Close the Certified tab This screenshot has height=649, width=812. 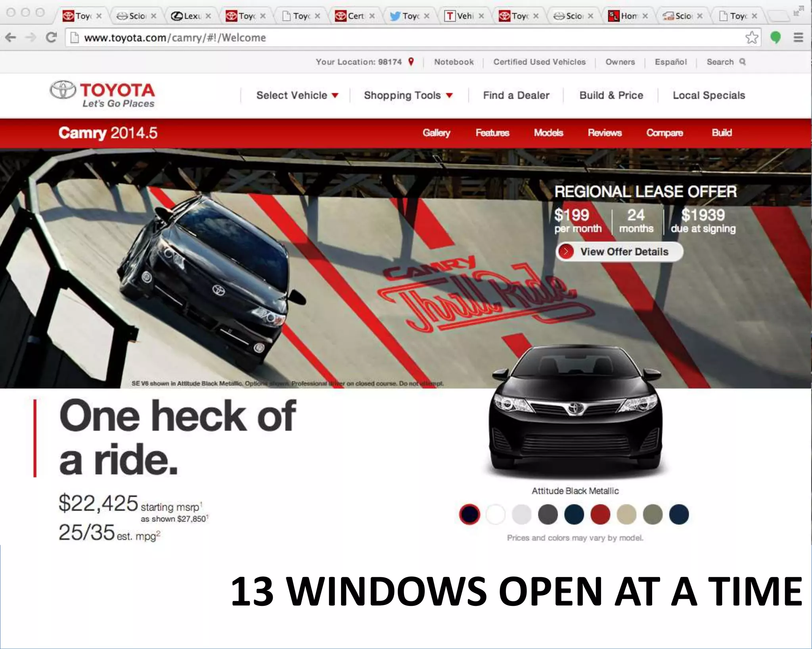click(372, 16)
